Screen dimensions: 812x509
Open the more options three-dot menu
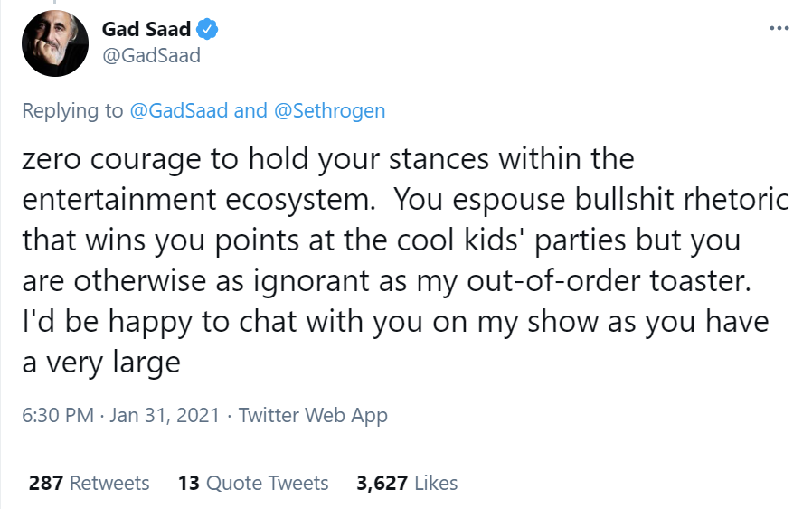point(779,27)
